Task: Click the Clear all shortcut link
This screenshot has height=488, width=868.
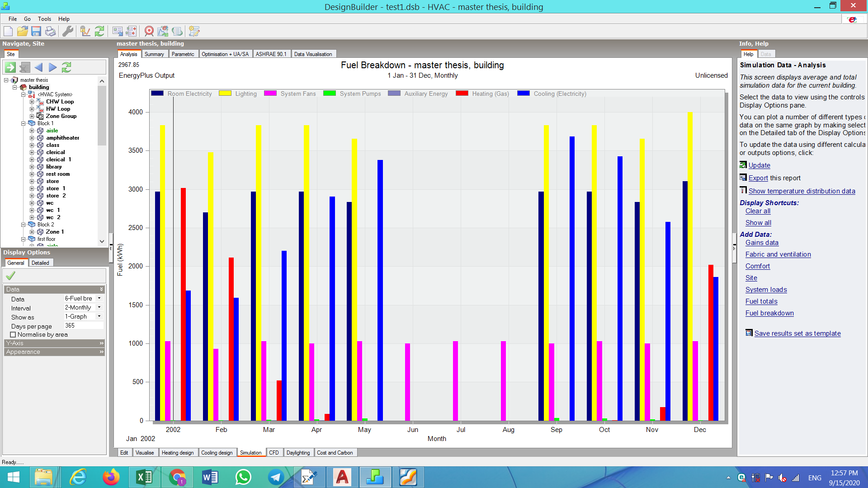Action: (x=758, y=211)
